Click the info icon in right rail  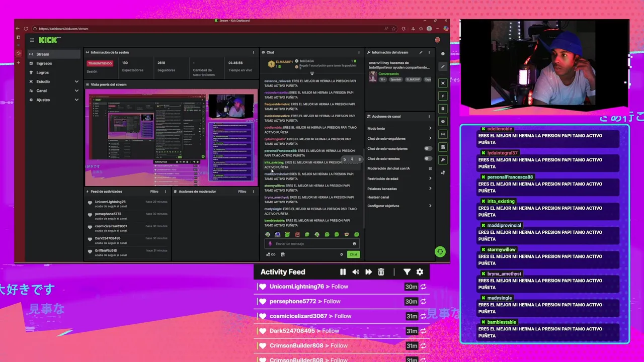443,54
